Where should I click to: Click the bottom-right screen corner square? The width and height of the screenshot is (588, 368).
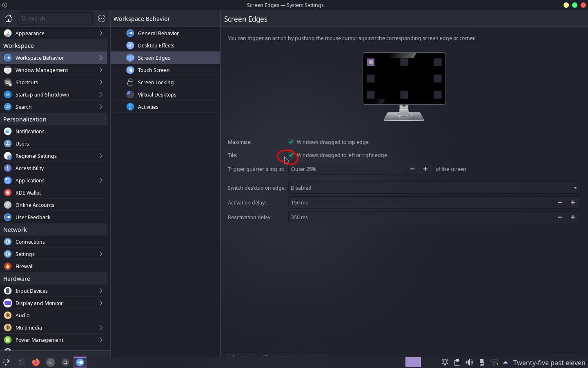438,95
